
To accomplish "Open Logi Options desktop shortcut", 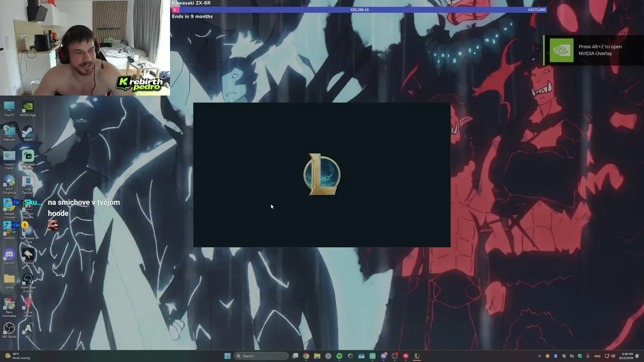I will click(28, 184).
